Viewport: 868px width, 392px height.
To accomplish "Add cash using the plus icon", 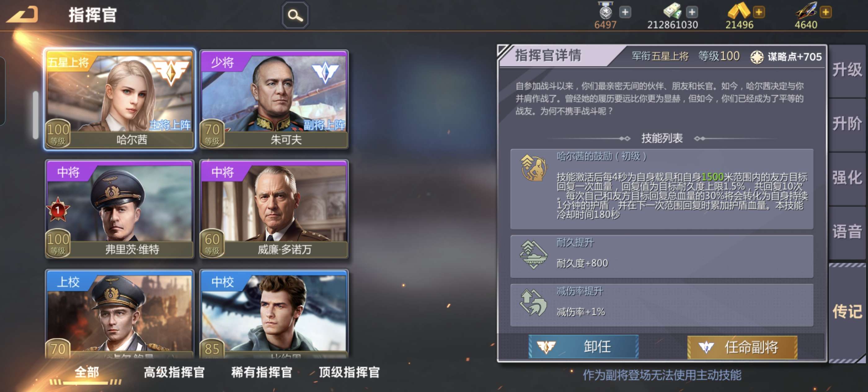I will click(x=692, y=12).
